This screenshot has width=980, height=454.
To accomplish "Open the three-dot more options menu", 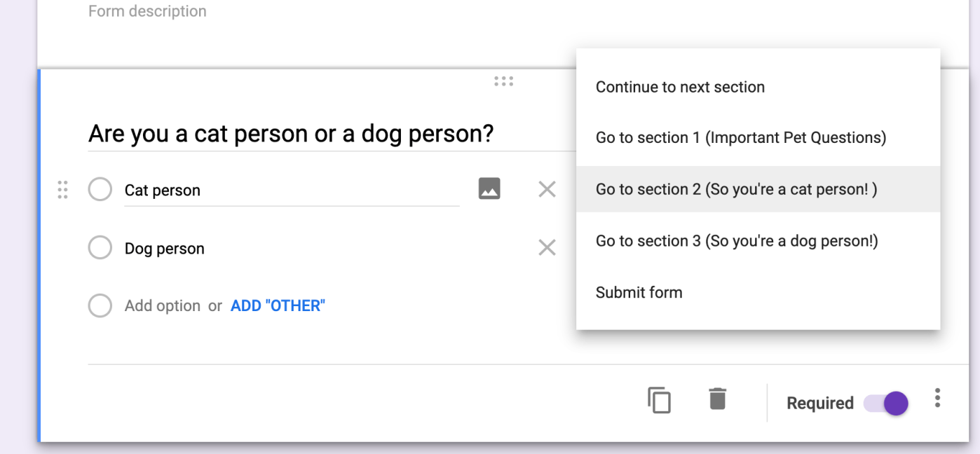I will pos(937,399).
